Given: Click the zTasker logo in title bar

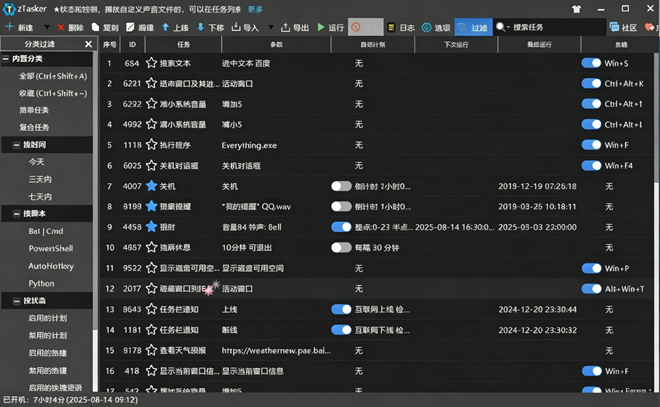Looking at the screenshot, I should coord(9,9).
